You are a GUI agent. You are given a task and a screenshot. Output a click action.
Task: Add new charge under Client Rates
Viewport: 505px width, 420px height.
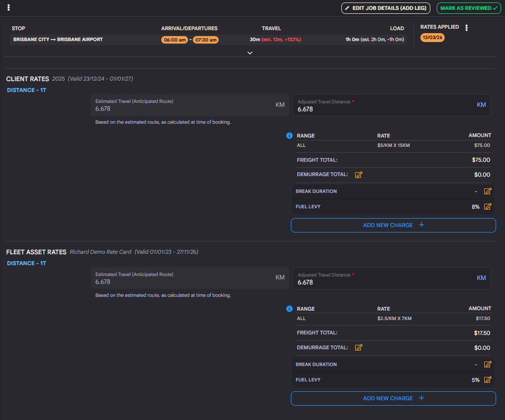[393, 225]
